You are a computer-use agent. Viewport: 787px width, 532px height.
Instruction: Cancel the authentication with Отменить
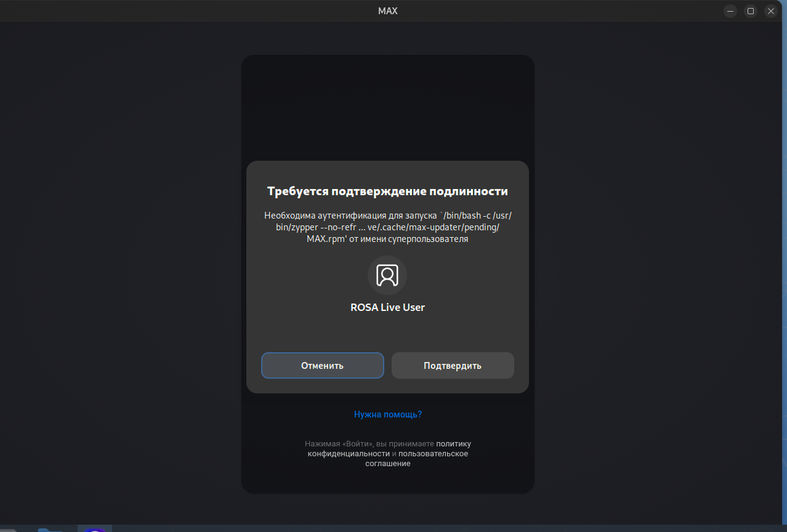coord(323,365)
